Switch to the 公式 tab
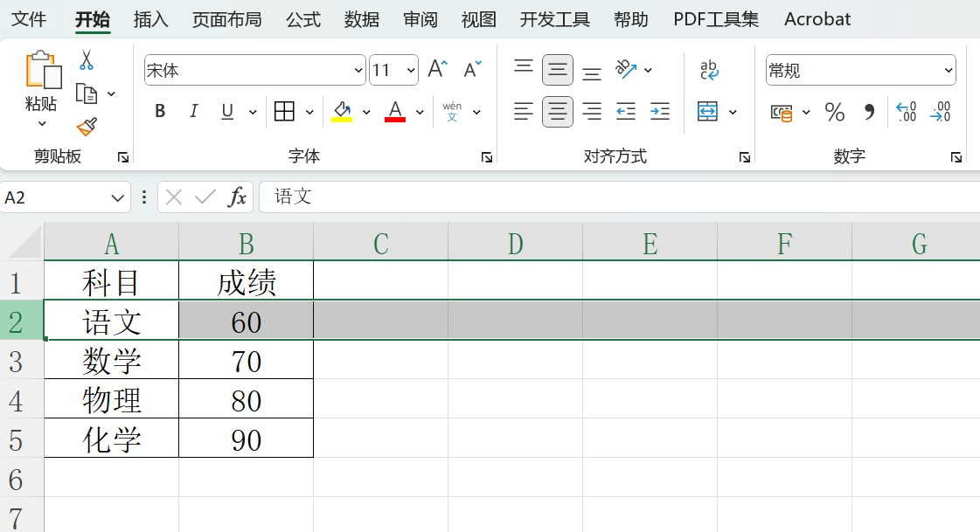The image size is (980, 532). click(x=303, y=19)
